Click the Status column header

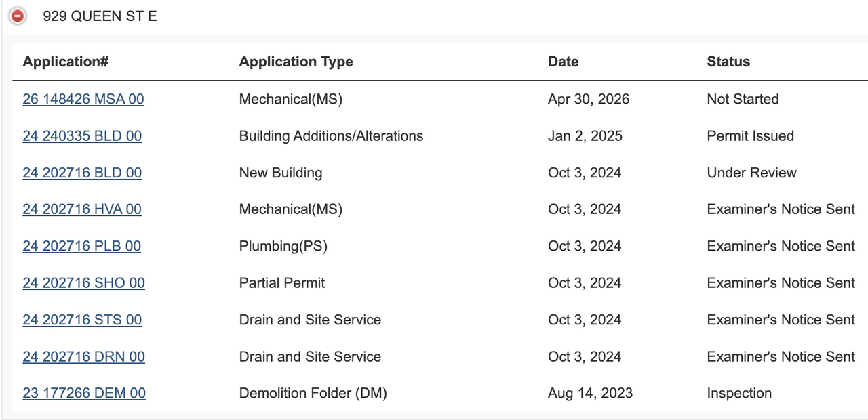pyautogui.click(x=728, y=62)
